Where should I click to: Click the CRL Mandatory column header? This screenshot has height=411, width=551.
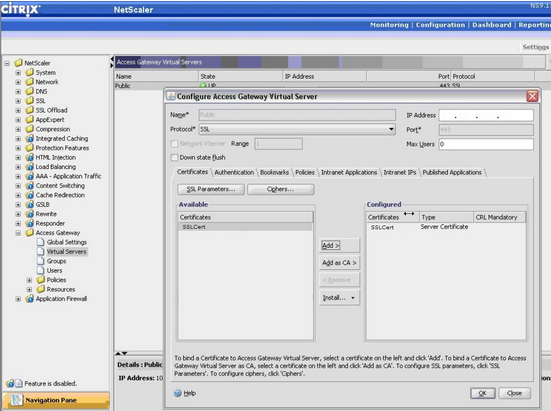click(499, 217)
